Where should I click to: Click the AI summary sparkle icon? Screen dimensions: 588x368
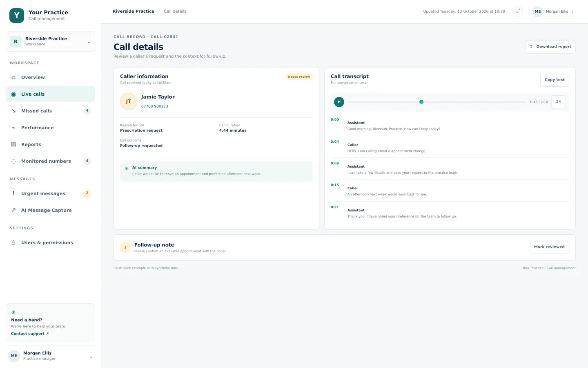click(127, 168)
